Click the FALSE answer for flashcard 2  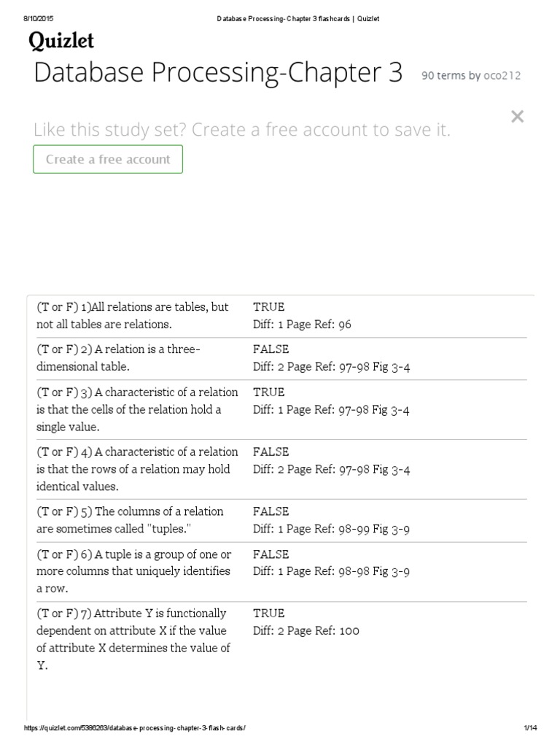271,349
